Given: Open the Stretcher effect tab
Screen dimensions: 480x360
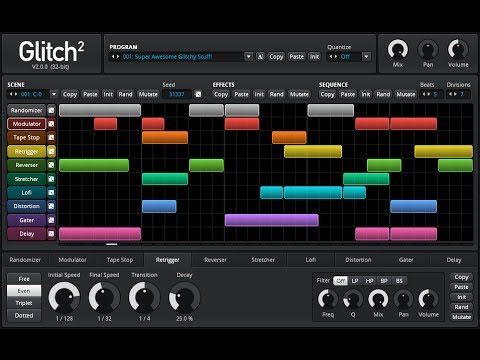Looking at the screenshot, I should [x=263, y=260].
